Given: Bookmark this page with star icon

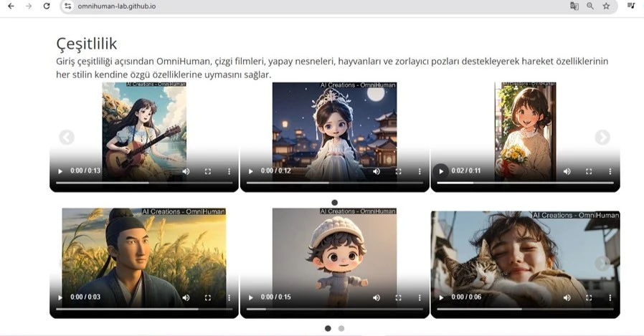Looking at the screenshot, I should (x=606, y=6).
